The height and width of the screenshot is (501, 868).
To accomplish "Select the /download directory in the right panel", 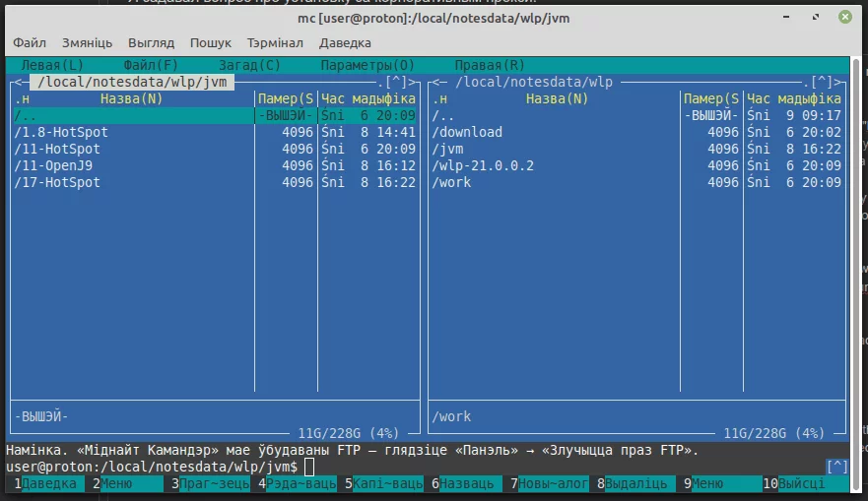I will point(467,132).
